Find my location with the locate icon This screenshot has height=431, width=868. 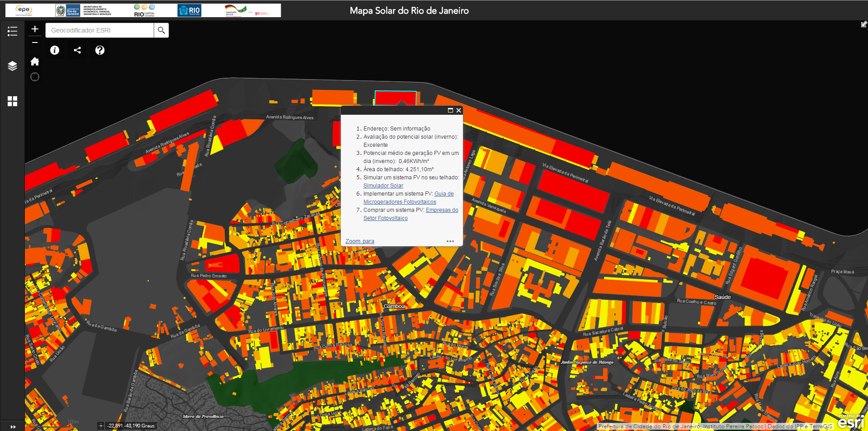pyautogui.click(x=35, y=77)
